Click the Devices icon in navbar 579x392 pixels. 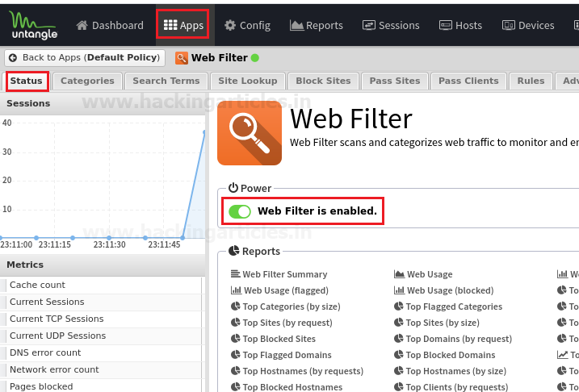coord(509,25)
